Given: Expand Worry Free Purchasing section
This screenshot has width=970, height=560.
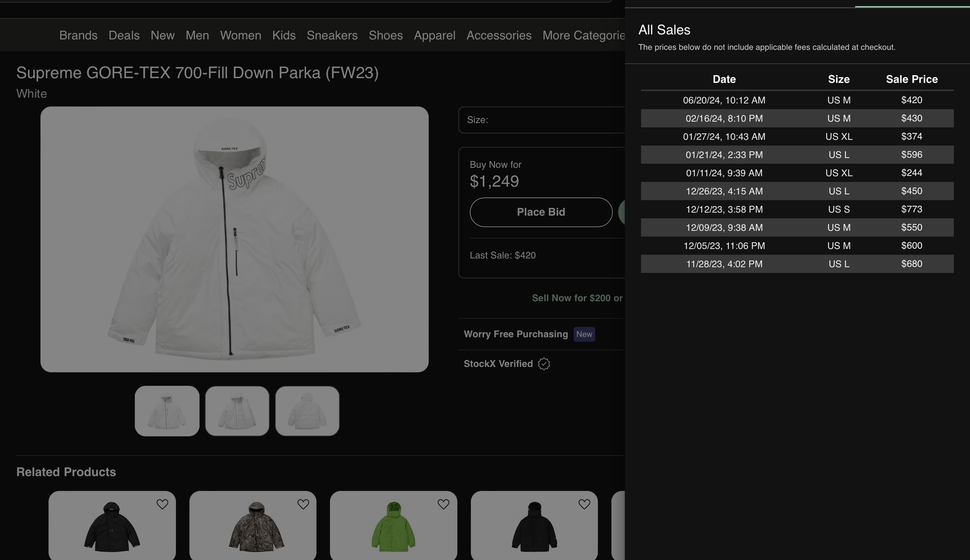Looking at the screenshot, I should tap(542, 334).
